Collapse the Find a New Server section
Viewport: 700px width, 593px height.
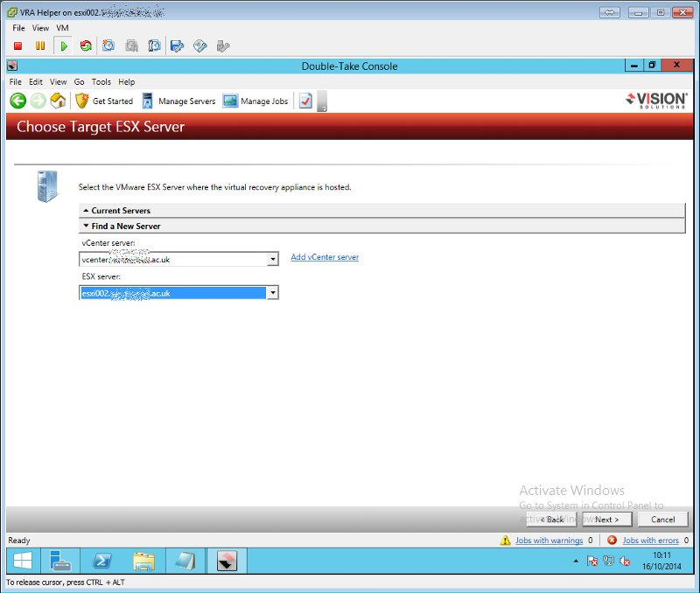[x=381, y=227]
